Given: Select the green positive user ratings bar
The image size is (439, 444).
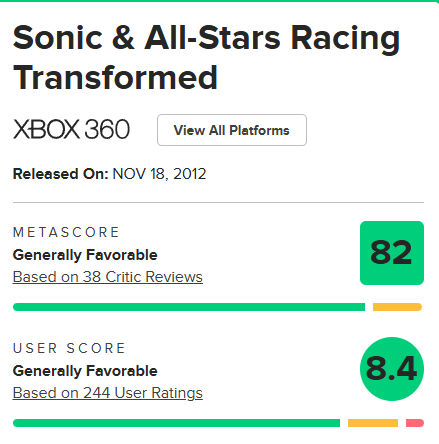Looking at the screenshot, I should (x=176, y=423).
